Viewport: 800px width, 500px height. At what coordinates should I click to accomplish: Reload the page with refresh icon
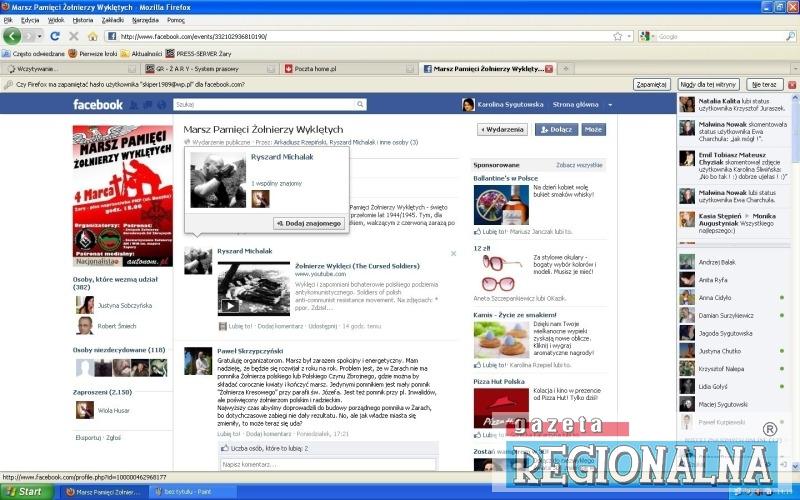(55, 36)
